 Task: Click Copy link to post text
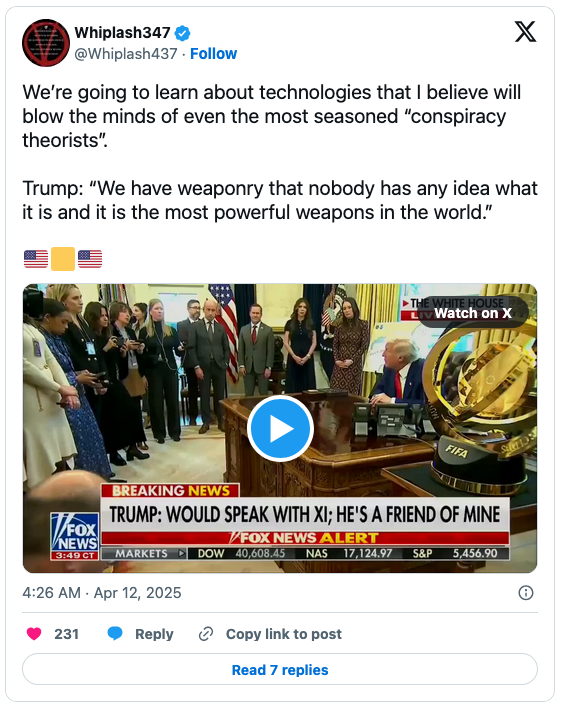(283, 634)
